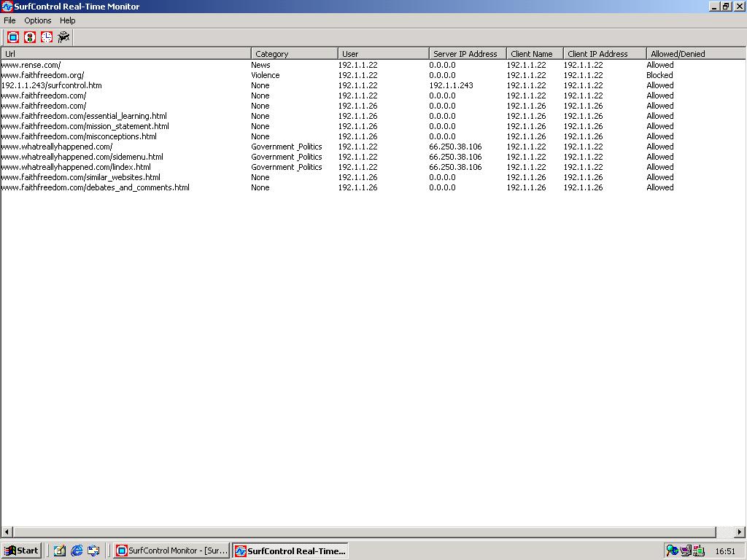Viewport: 747px width, 560px height.
Task: Click Government_Politics in the lindex.html row
Action: [x=286, y=167]
